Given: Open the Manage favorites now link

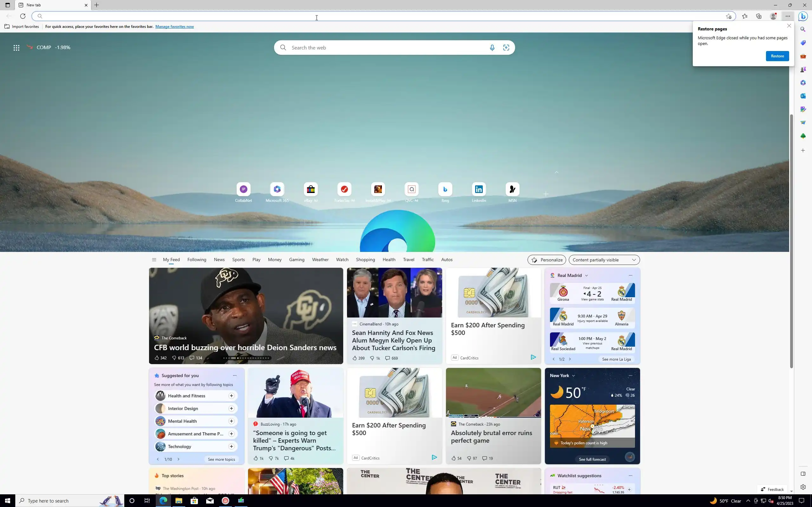Looking at the screenshot, I should point(174,27).
